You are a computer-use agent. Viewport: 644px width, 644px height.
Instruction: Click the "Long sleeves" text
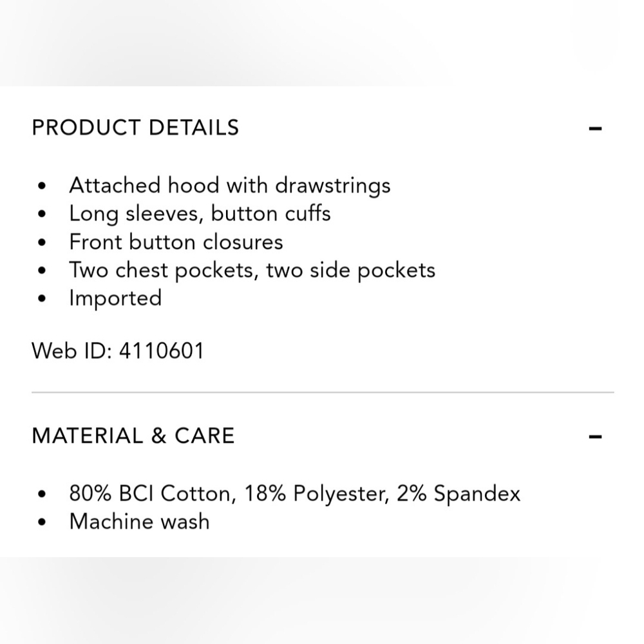coord(134,214)
